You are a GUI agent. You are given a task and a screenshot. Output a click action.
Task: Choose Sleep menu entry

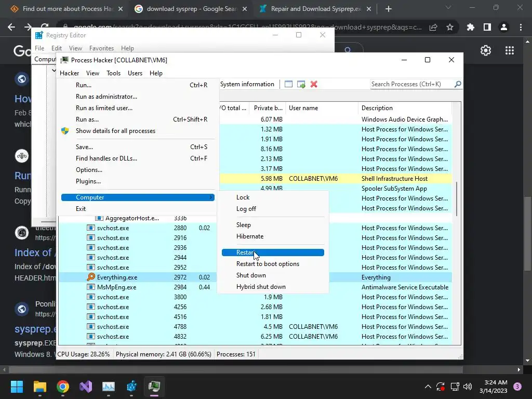[x=243, y=225]
